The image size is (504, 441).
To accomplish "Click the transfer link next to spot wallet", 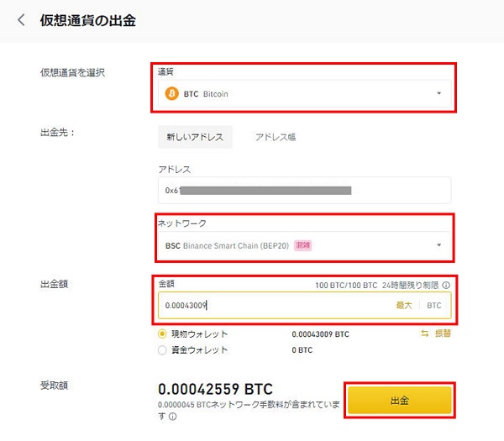I will tap(443, 333).
